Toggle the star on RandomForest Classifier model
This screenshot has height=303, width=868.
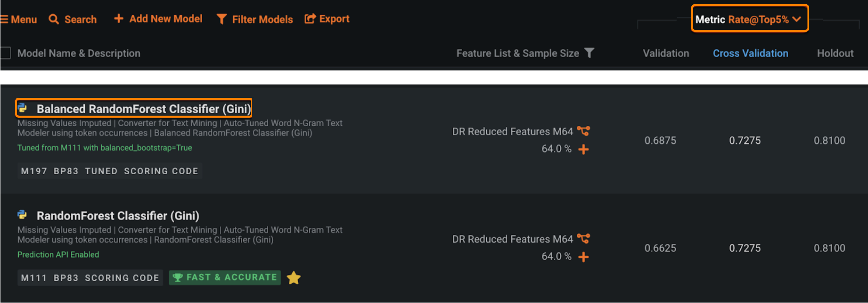(x=293, y=278)
